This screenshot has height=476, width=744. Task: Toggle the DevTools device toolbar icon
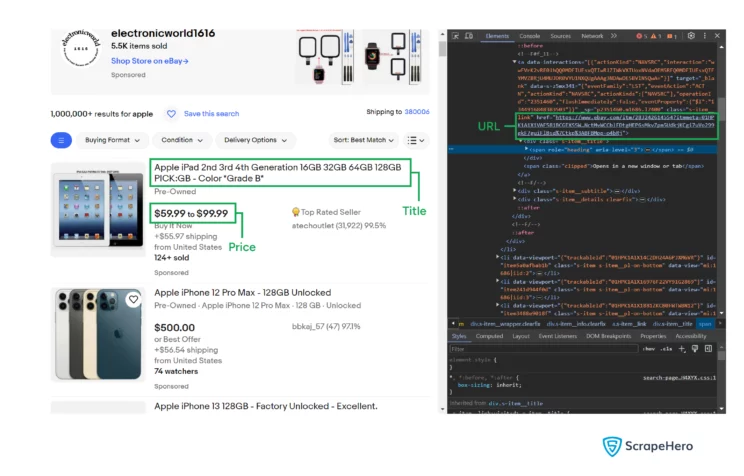click(469, 36)
